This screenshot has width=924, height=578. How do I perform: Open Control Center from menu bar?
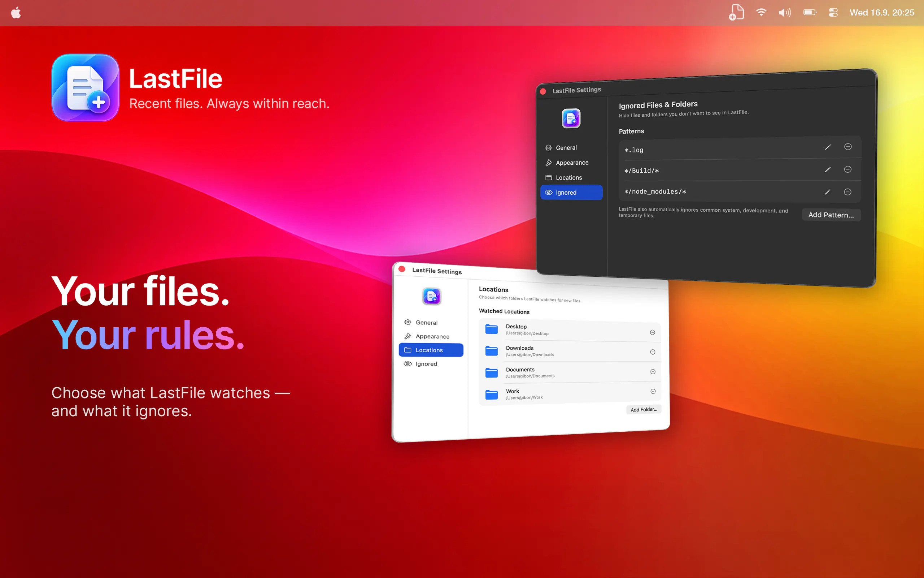click(x=833, y=13)
